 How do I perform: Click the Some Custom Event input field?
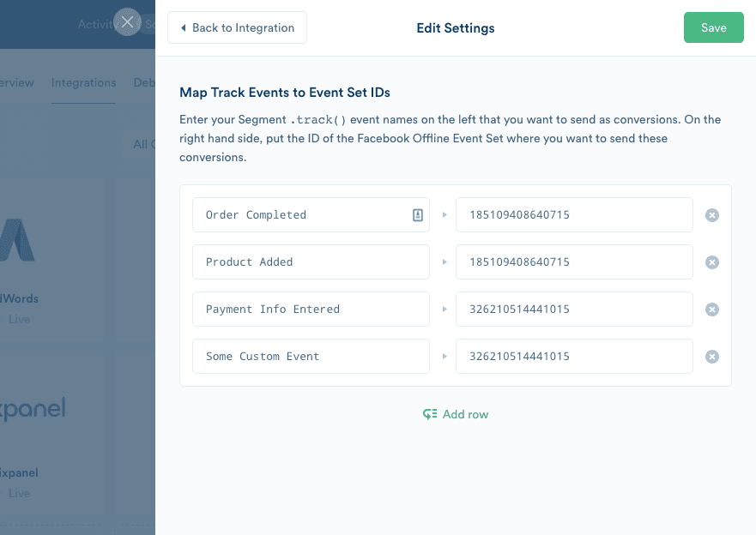click(311, 356)
